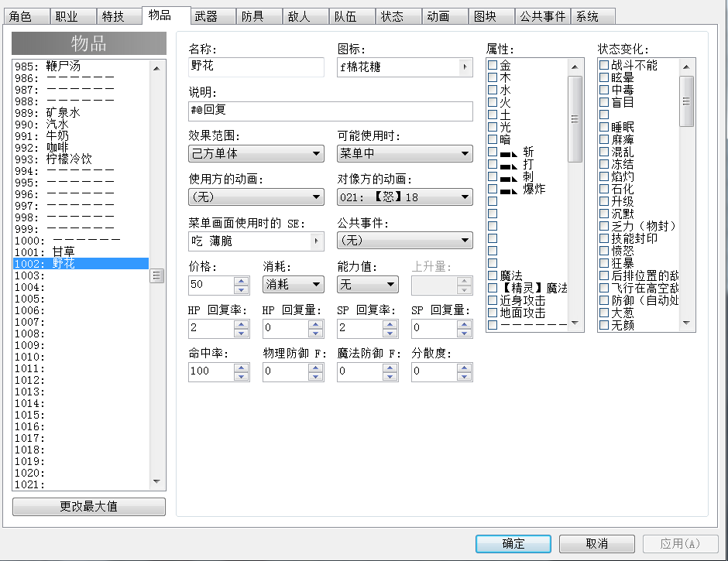This screenshot has width=728, height=561.
Task: Open the 效果范围 dropdown
Action: click(x=256, y=153)
